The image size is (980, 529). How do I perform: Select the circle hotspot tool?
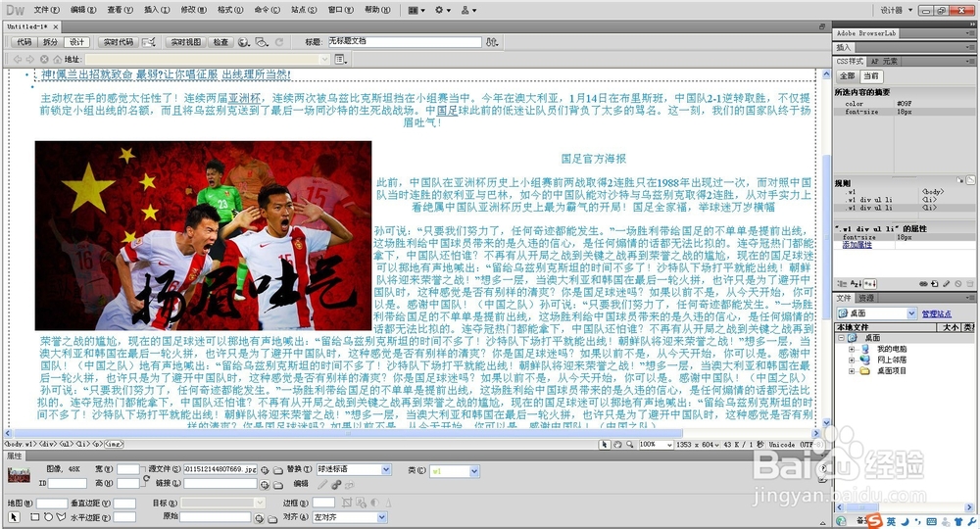click(x=48, y=517)
